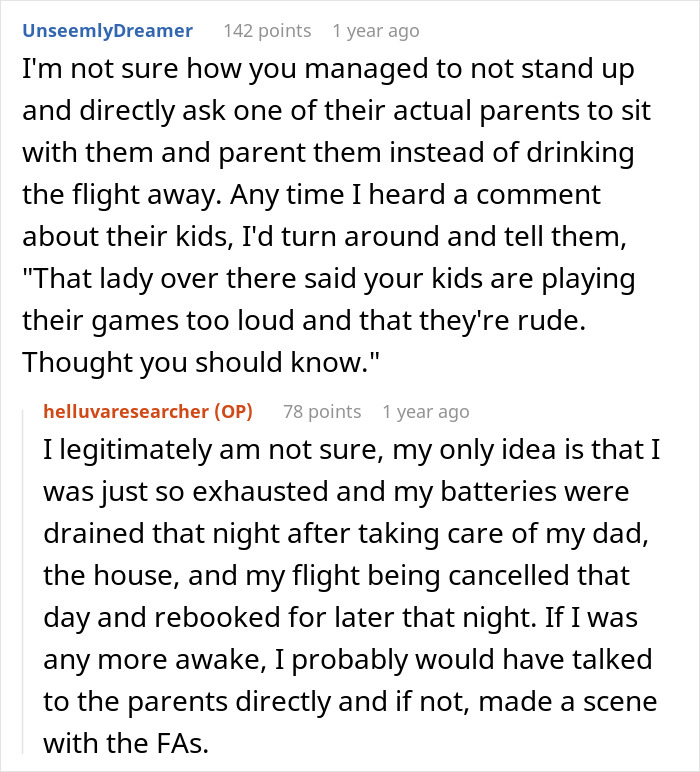
Task: Click line starting "That lady over there"
Action: [x=328, y=279]
